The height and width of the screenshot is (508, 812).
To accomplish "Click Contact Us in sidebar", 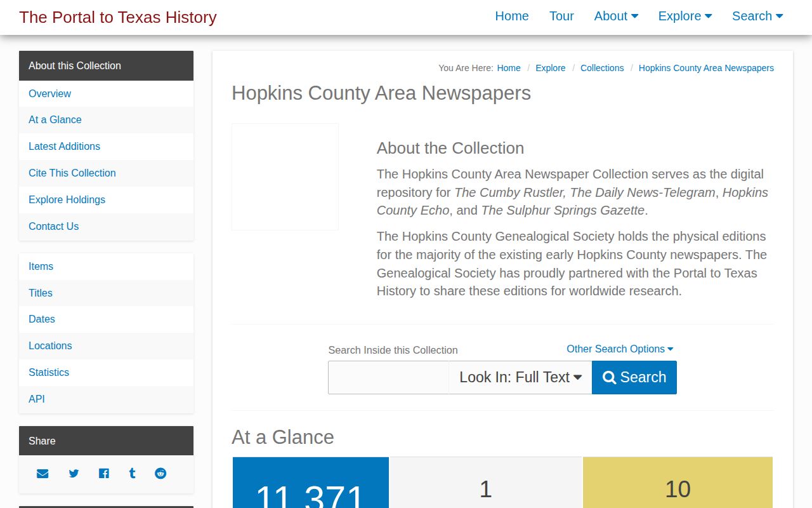I will (106, 226).
